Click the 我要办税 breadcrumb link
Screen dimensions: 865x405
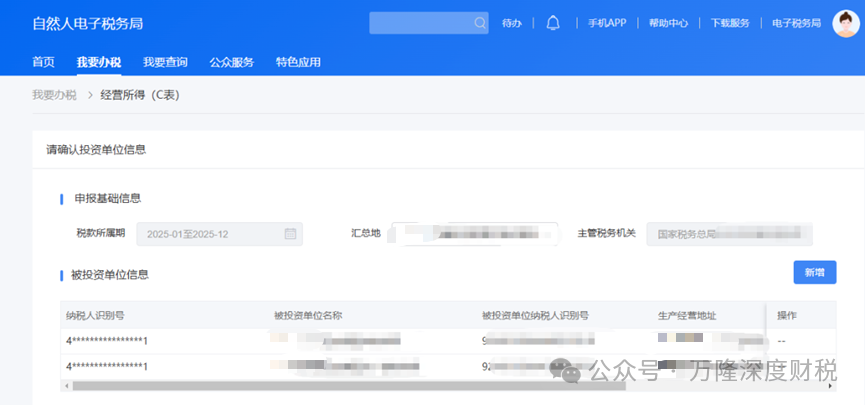(x=54, y=95)
